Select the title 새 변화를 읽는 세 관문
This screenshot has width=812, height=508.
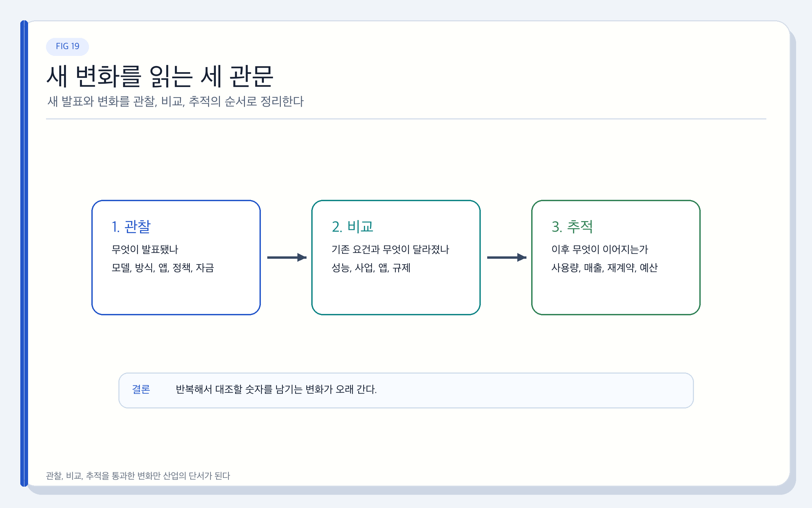[x=160, y=77]
